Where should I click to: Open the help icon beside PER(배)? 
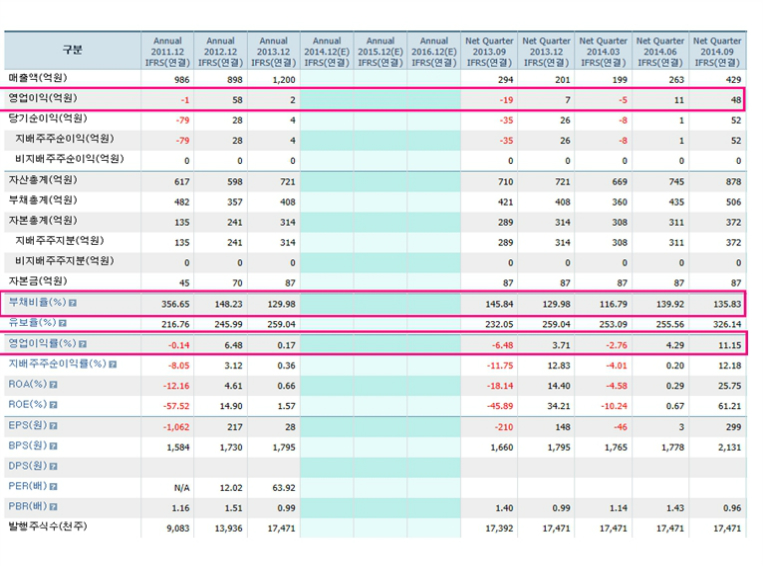[53, 486]
